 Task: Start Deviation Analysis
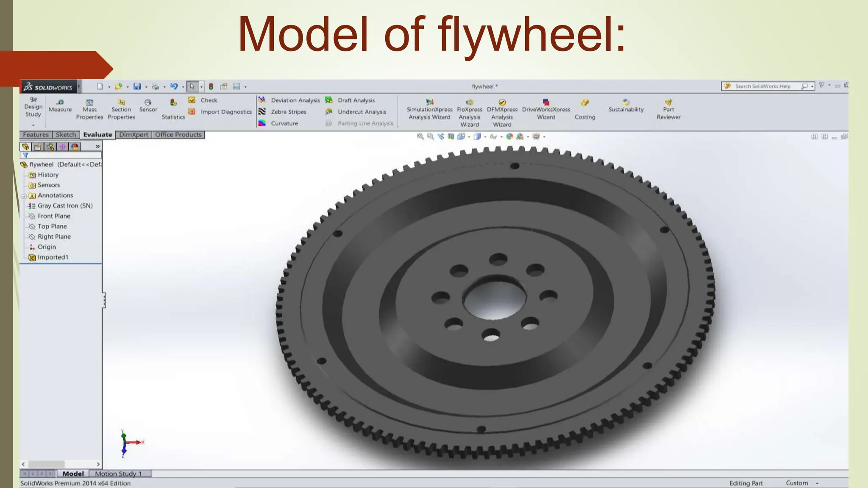tap(289, 100)
